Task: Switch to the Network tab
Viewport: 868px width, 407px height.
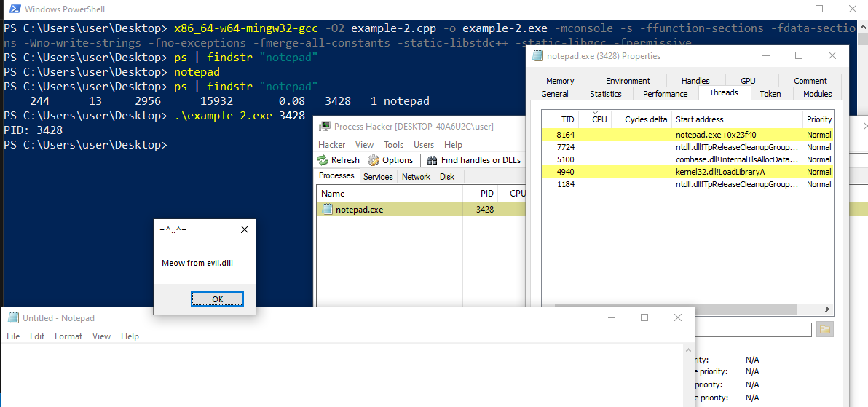Action: tap(416, 177)
